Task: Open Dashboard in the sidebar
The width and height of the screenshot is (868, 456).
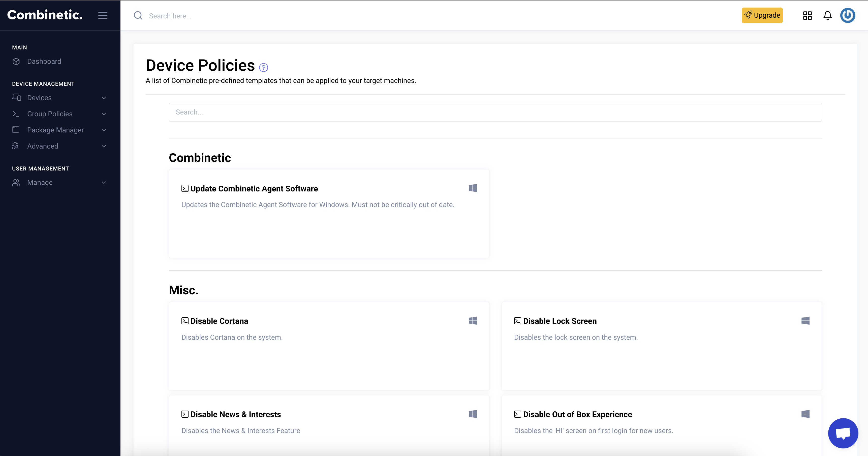Action: click(44, 61)
